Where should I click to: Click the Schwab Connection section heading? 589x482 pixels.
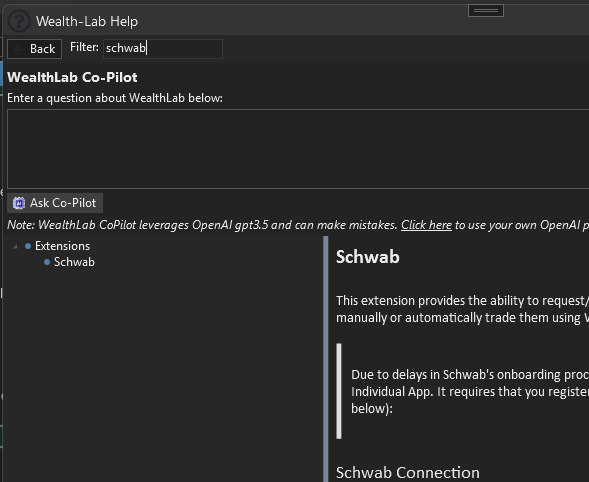[x=408, y=473]
